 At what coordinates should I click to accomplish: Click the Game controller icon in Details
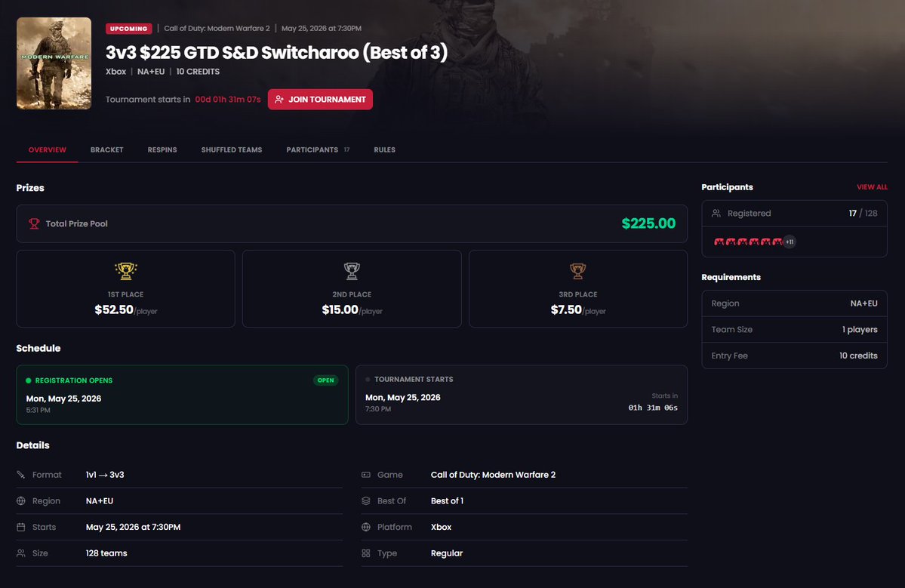(366, 474)
